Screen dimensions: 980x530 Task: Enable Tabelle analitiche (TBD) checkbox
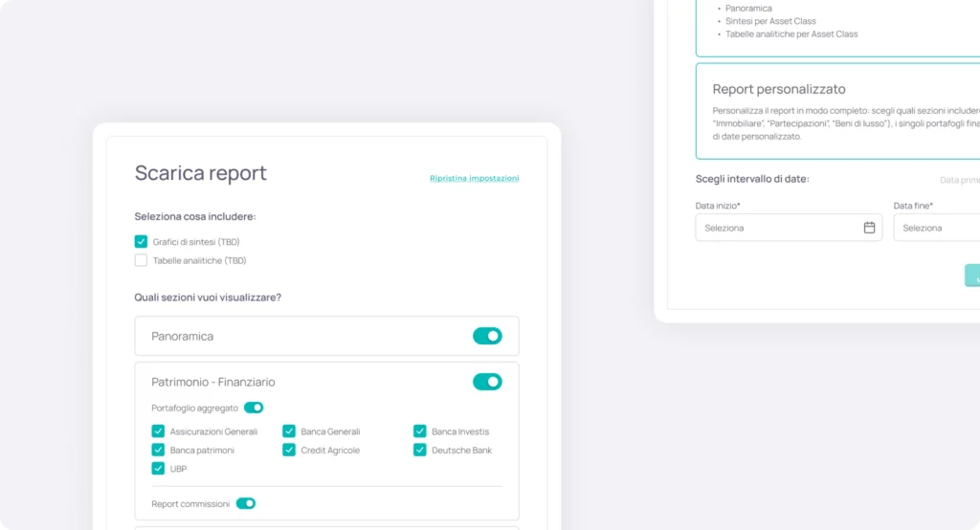click(x=141, y=260)
